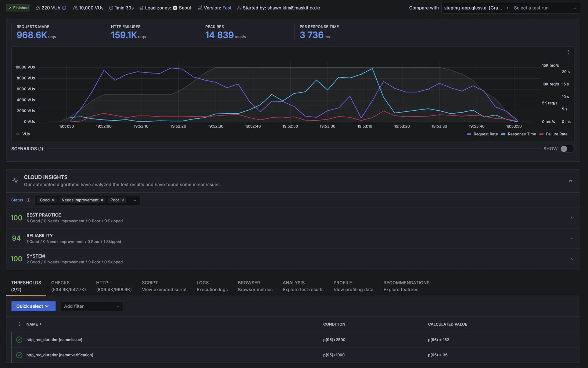Open the Profile tab
Screen dimensions: 588x368
[354, 286]
